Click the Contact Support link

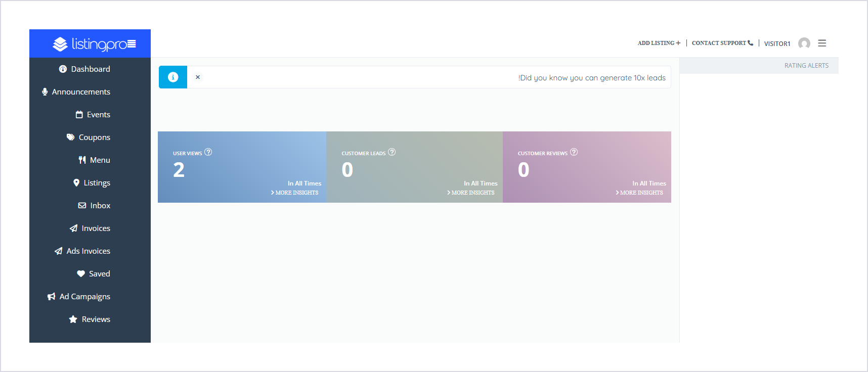tap(722, 43)
